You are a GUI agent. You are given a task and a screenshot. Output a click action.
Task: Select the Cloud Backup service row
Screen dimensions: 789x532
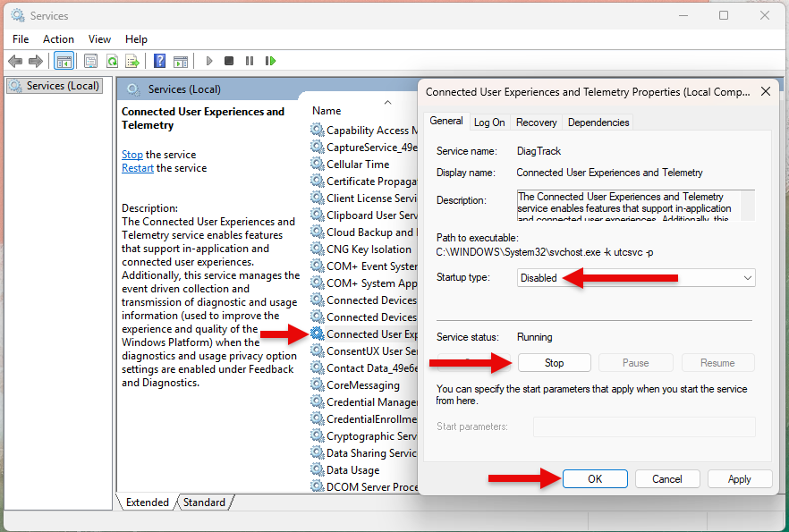coord(364,232)
